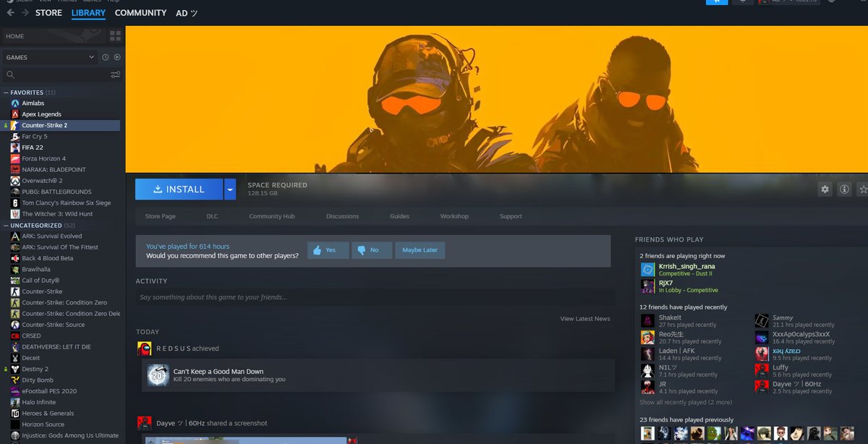Open the STORE tab

[48, 13]
